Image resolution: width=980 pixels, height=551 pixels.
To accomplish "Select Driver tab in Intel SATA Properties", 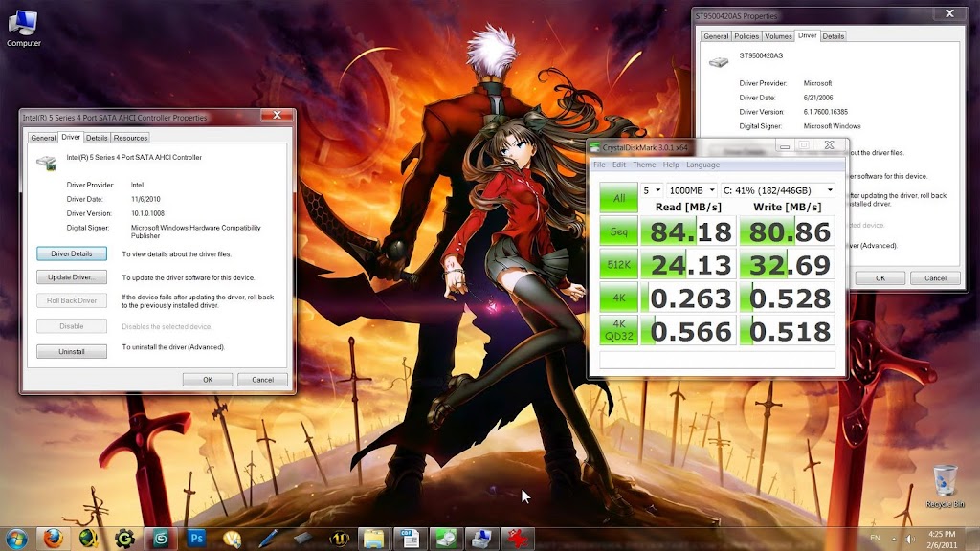I will coord(71,137).
